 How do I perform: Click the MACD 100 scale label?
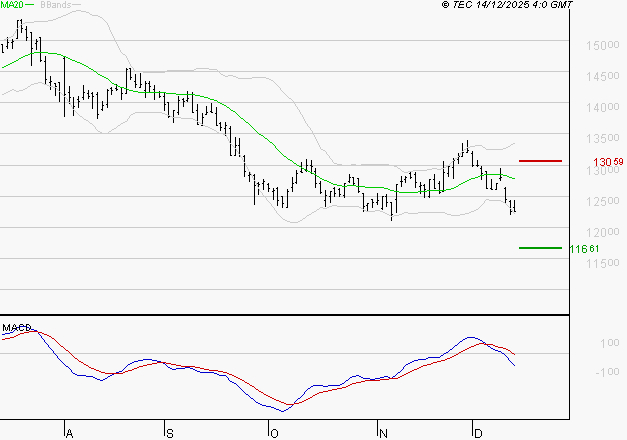point(610,343)
